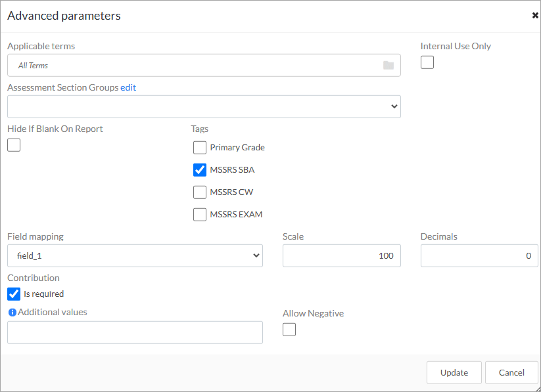Focus the Scale input field
This screenshot has width=541, height=392.
pyautogui.click(x=341, y=256)
